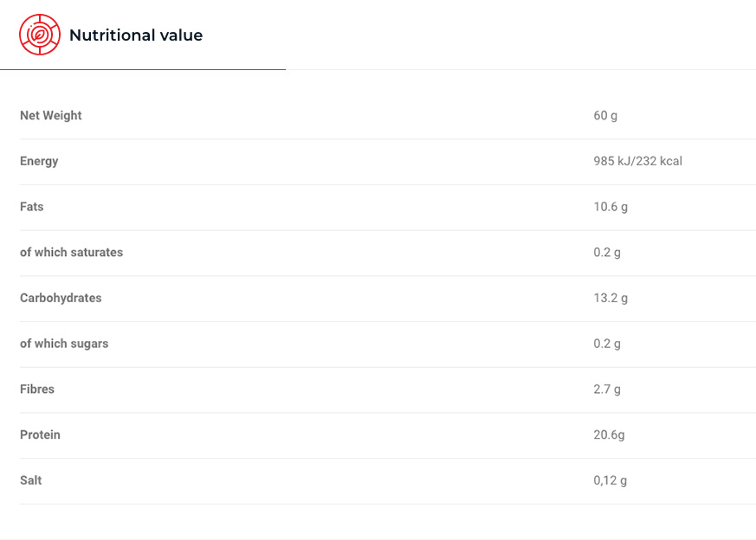Click the red nutritional value leaf icon
The height and width of the screenshot is (540, 756).
point(40,35)
